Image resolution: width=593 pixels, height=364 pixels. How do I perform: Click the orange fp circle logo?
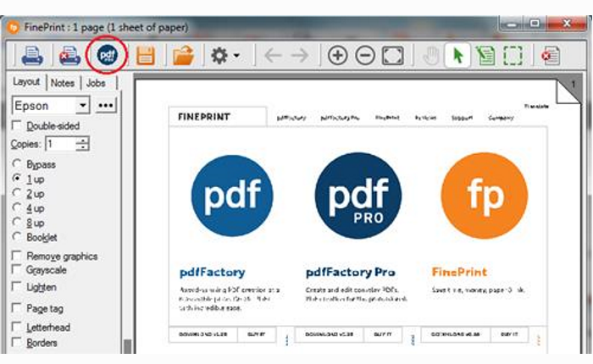[x=485, y=196]
